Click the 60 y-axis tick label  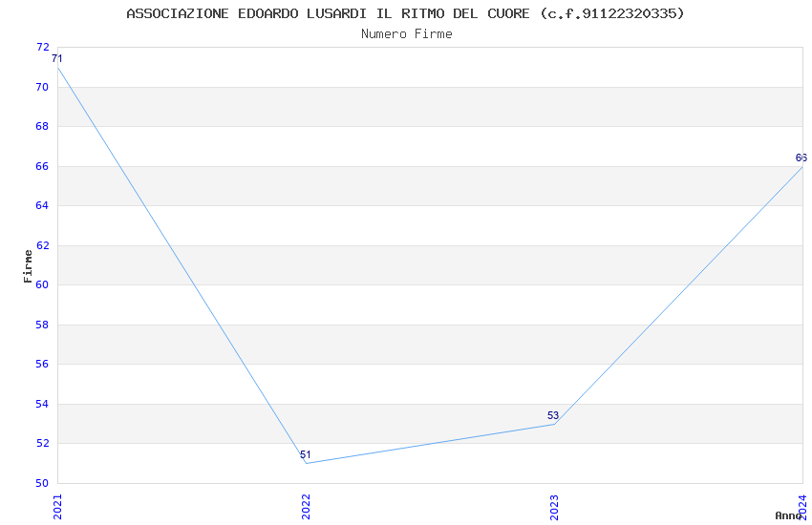point(42,285)
